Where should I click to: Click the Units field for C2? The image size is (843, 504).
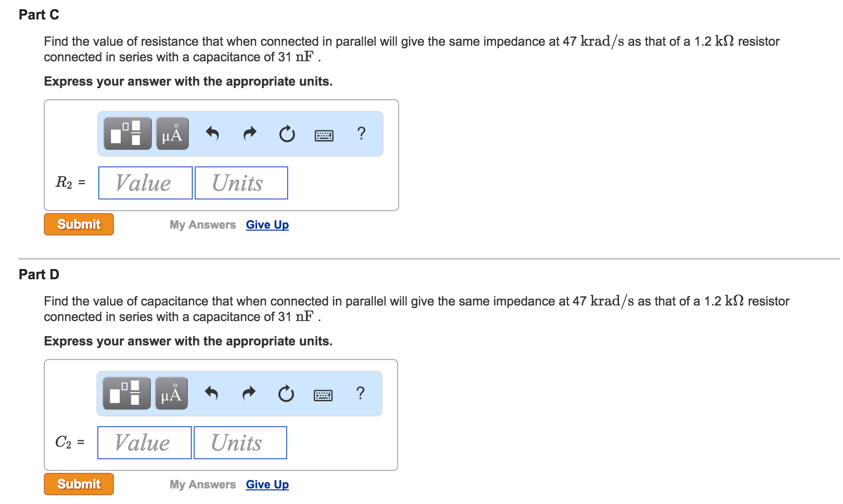pos(240,443)
